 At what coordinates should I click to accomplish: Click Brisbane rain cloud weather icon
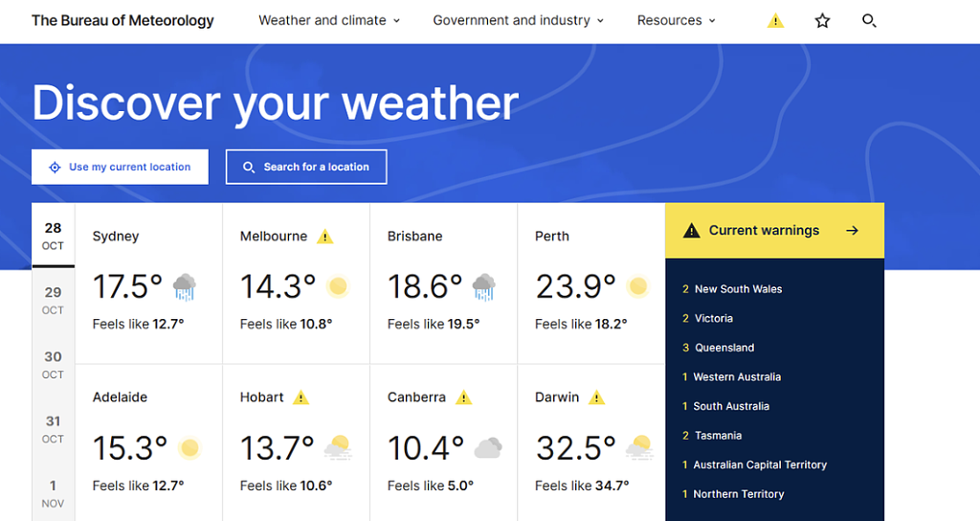pyautogui.click(x=484, y=287)
